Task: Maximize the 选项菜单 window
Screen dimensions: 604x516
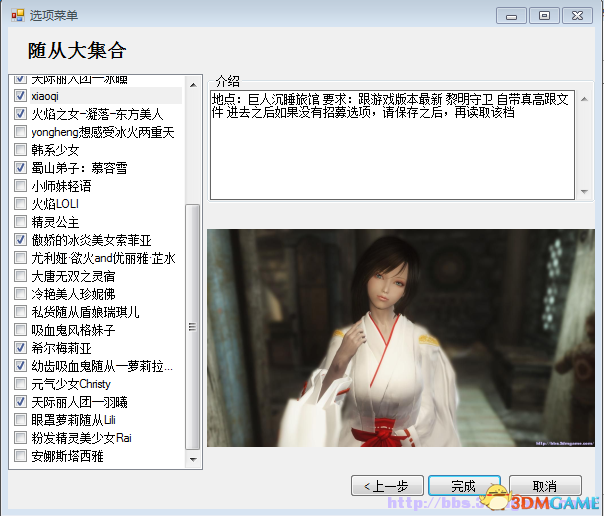Action: (x=544, y=16)
